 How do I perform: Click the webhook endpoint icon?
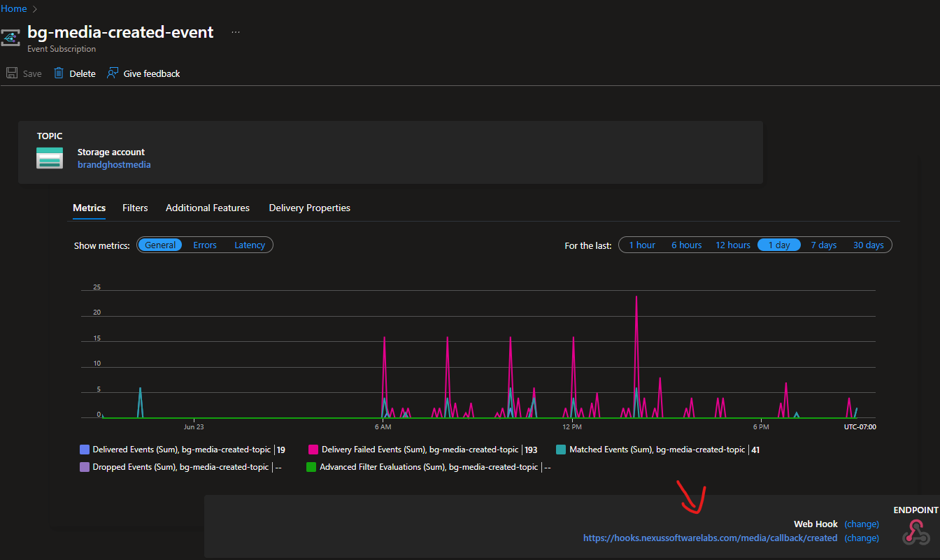pos(916,531)
